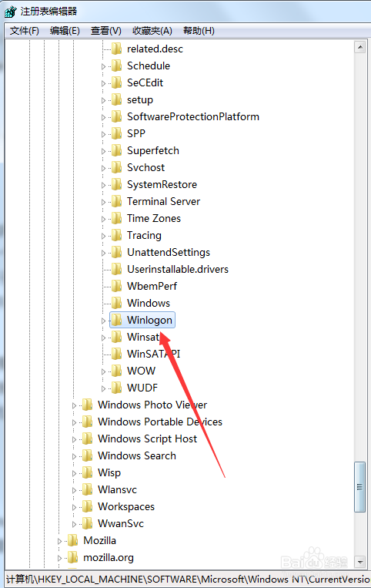
Task: Click the Superfetch folder icon
Action: pyautogui.click(x=117, y=150)
